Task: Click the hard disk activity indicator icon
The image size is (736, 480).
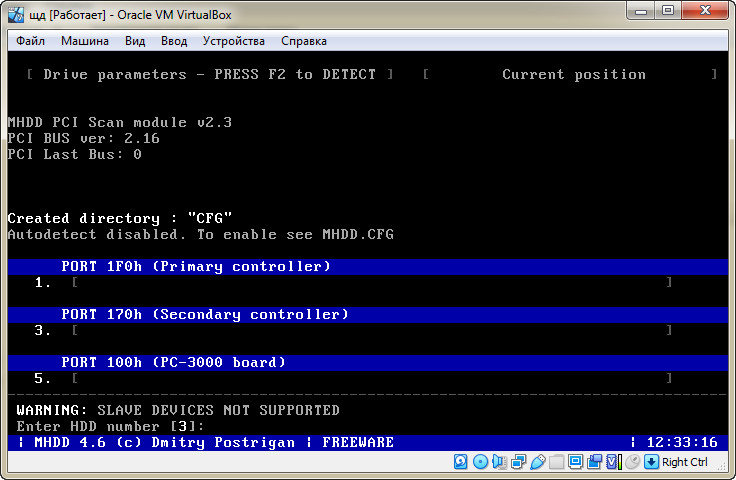Action: tap(460, 462)
